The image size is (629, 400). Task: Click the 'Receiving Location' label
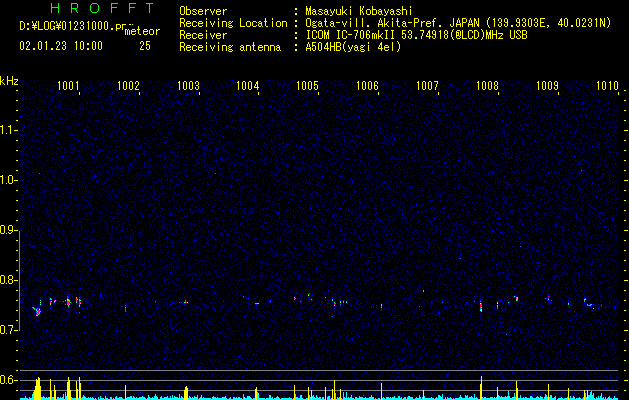click(x=233, y=23)
